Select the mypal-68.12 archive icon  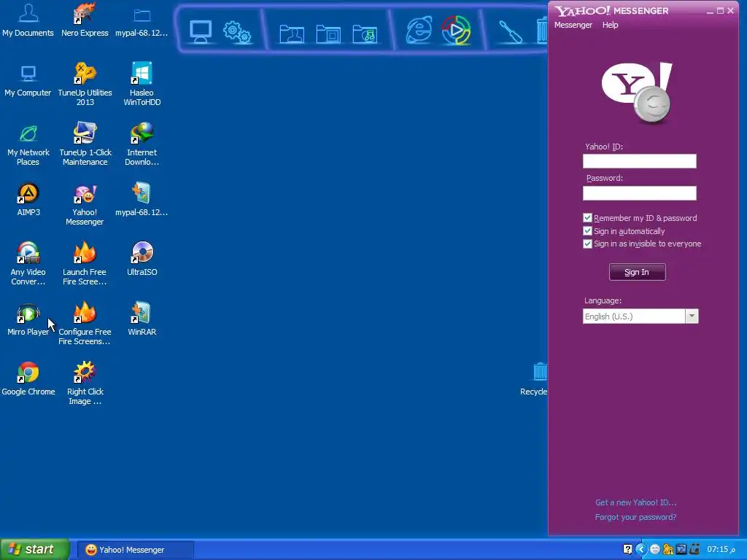[x=142, y=200]
